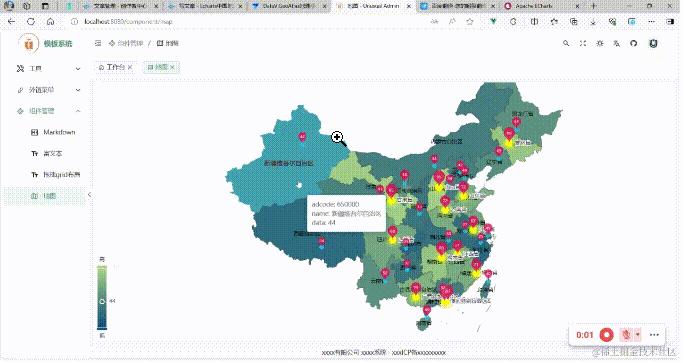The width and height of the screenshot is (682, 362).
Task: Select the 地图 sidebar menu item
Action: [45, 196]
